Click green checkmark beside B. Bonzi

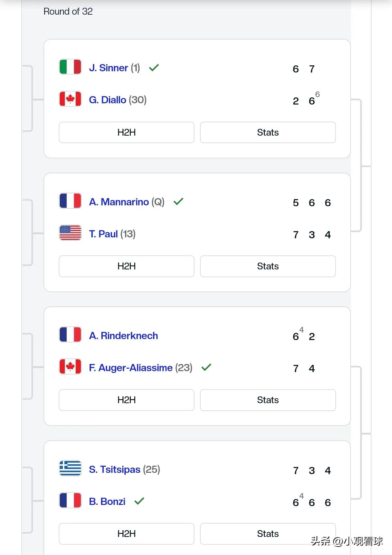[x=139, y=501]
